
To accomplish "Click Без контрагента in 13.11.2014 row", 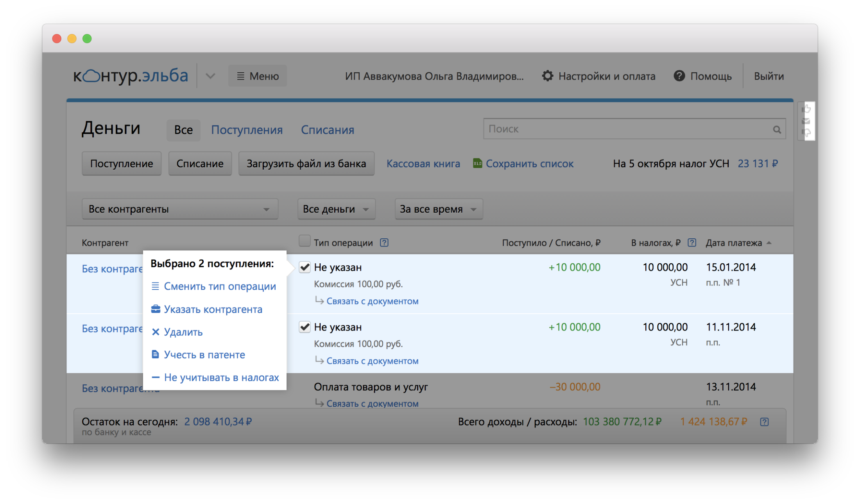I will point(120,389).
